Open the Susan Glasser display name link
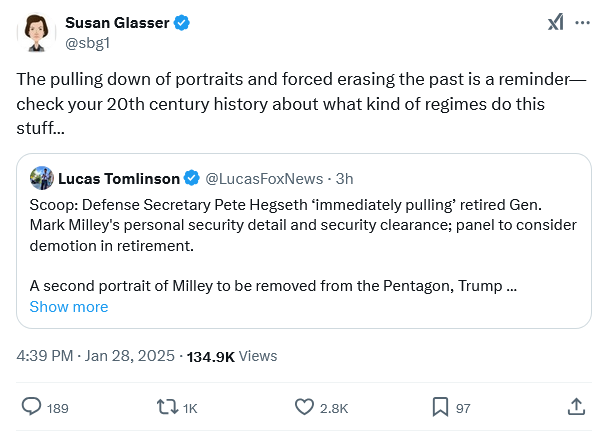Screen dimensions: 609x431 pos(118,23)
